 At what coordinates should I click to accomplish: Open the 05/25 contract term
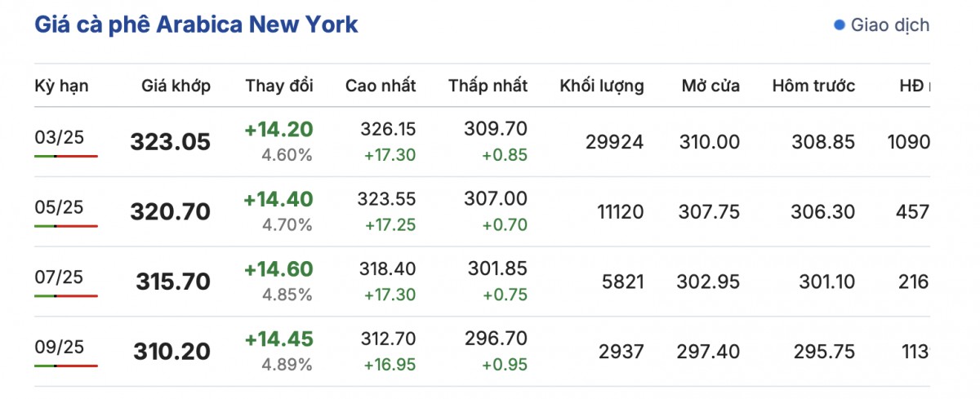click(x=59, y=207)
